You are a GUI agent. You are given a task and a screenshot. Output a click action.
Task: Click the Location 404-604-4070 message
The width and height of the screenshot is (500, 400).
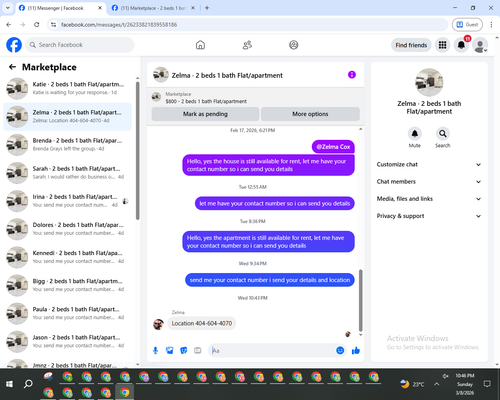pyautogui.click(x=202, y=323)
